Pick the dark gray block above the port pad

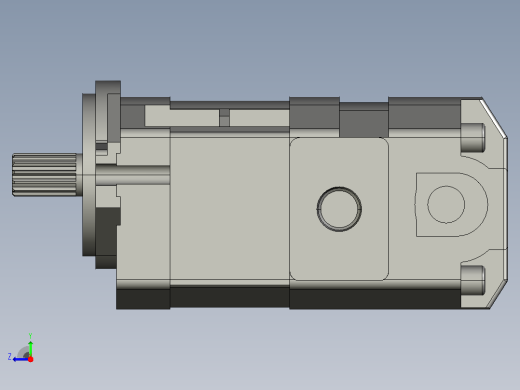click(314, 113)
